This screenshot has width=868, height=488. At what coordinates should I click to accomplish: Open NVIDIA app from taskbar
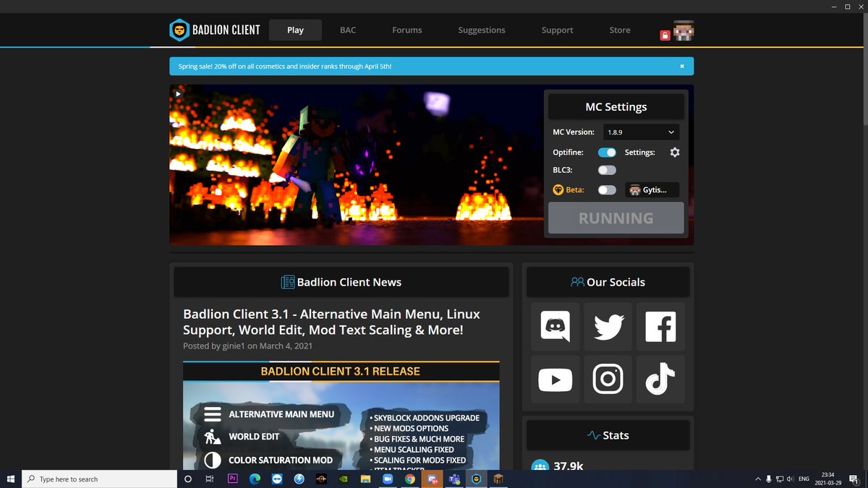[x=343, y=479]
